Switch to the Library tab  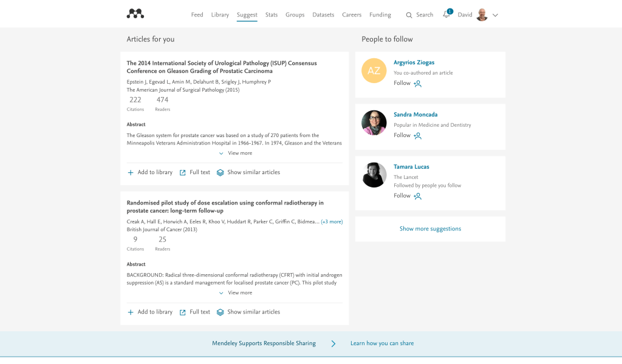point(220,15)
